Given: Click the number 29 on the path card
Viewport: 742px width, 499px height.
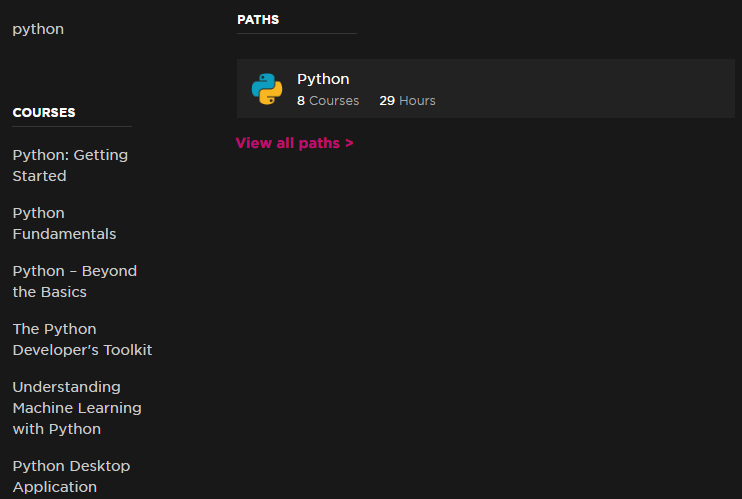Looking at the screenshot, I should point(387,100).
